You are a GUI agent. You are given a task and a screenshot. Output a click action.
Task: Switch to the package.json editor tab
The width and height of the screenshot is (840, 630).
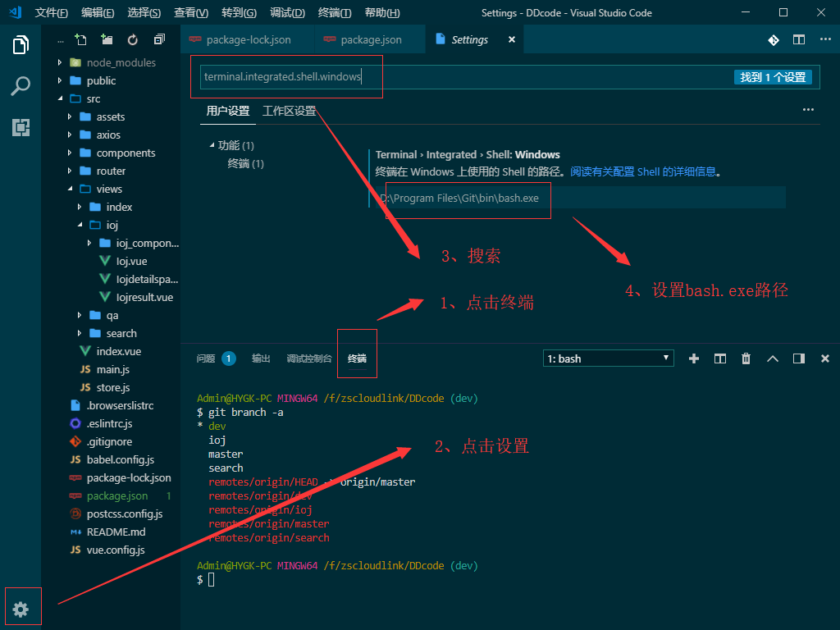(371, 39)
